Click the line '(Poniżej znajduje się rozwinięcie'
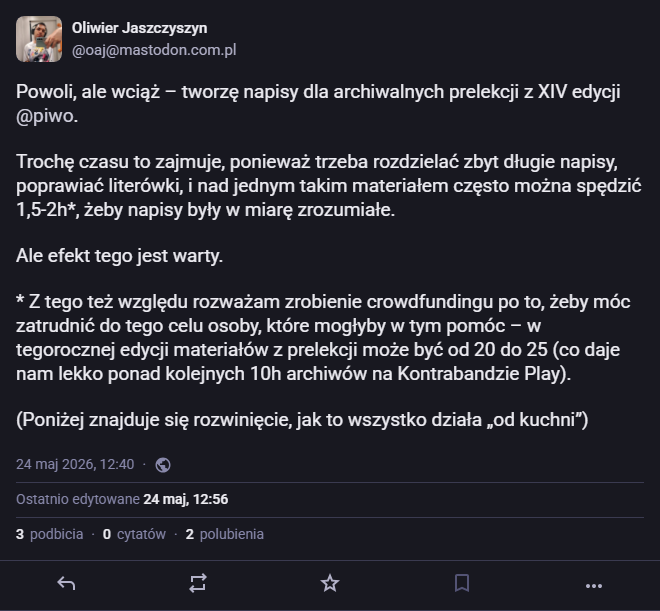 pyautogui.click(x=302, y=420)
